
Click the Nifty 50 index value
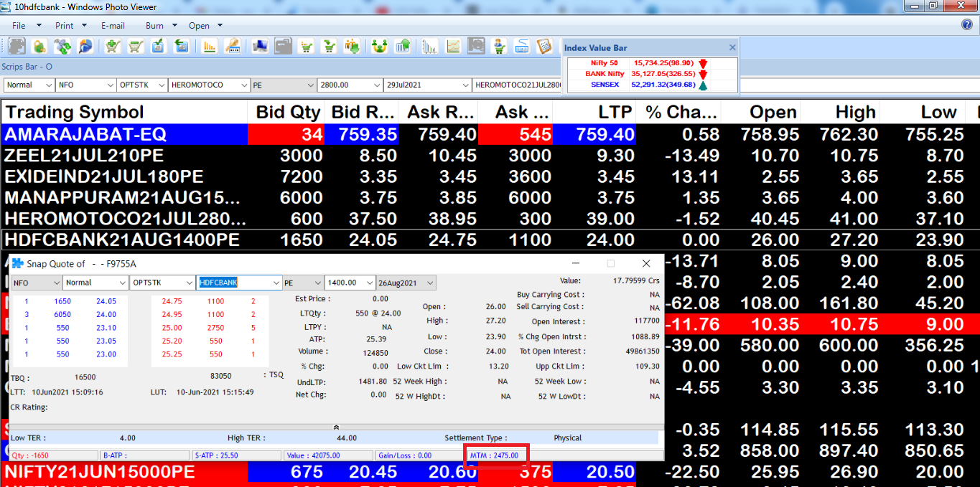point(665,63)
